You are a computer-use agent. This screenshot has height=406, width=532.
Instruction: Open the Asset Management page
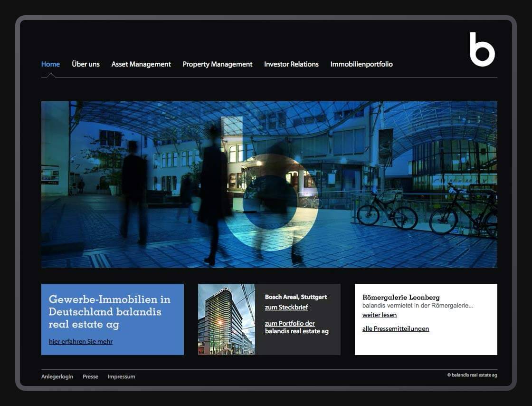[x=141, y=64]
